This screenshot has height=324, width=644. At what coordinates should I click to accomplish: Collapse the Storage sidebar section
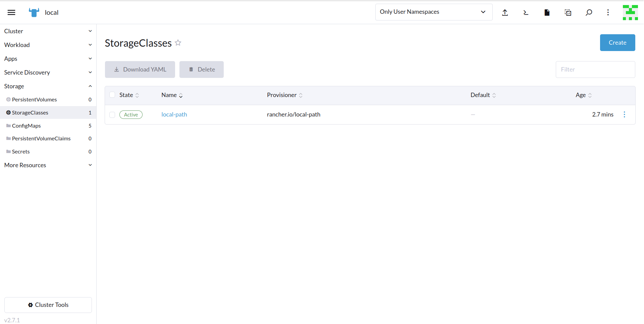[48, 86]
